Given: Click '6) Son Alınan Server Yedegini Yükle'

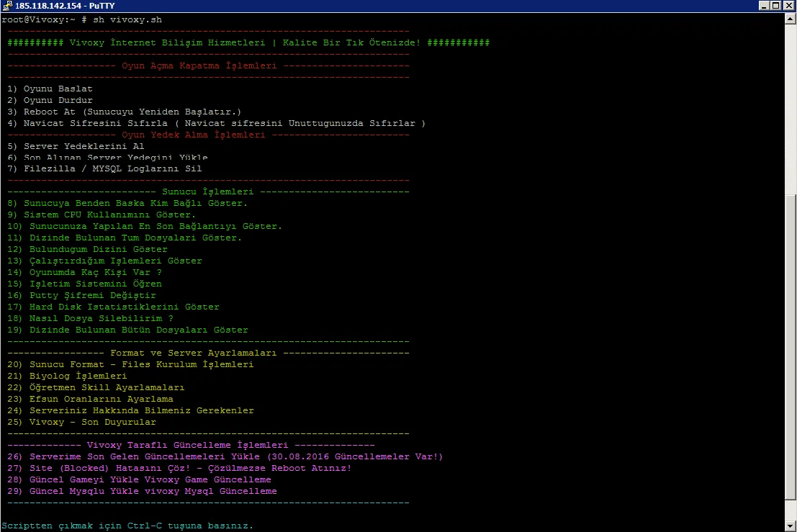Looking at the screenshot, I should [x=107, y=158].
